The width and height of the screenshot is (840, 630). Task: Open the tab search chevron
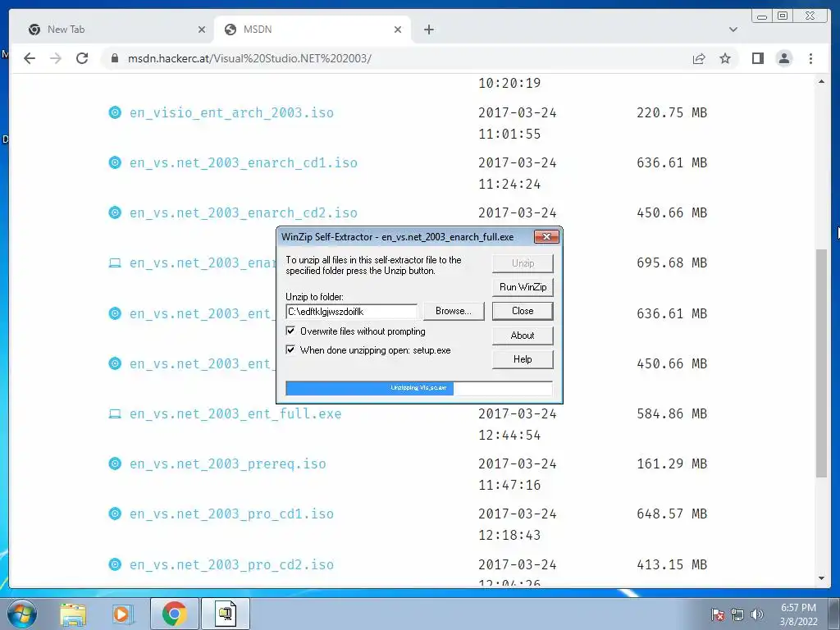(733, 30)
